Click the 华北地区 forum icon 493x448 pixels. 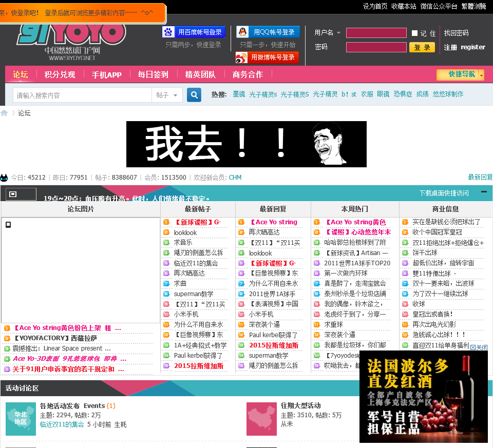click(21, 419)
